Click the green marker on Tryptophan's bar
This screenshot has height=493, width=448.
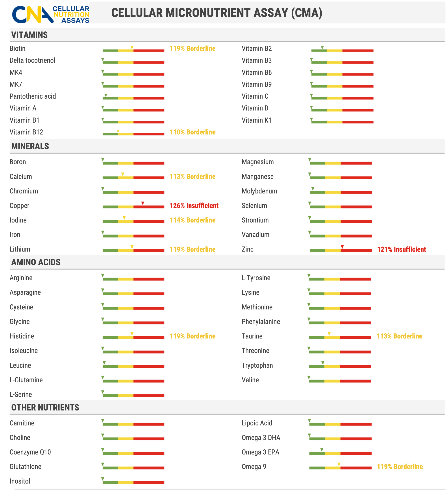(322, 363)
